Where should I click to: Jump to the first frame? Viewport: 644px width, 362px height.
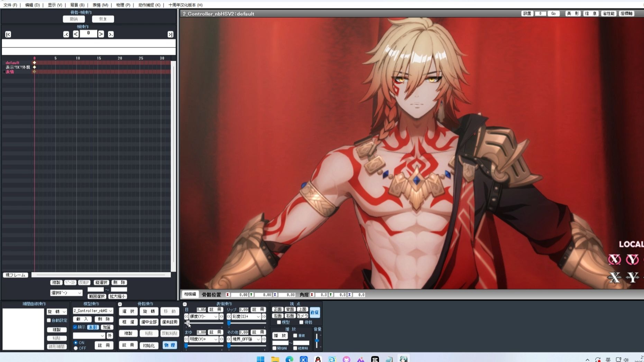pyautogui.click(x=8, y=34)
